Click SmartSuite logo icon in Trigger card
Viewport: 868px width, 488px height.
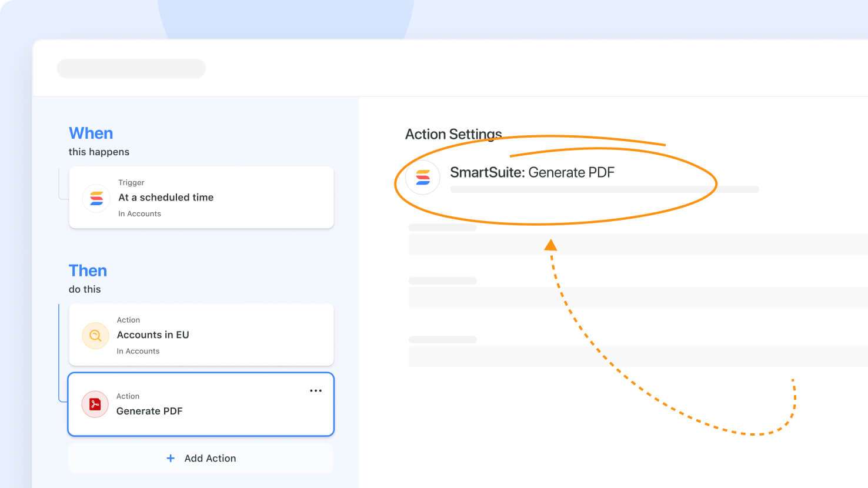point(96,198)
